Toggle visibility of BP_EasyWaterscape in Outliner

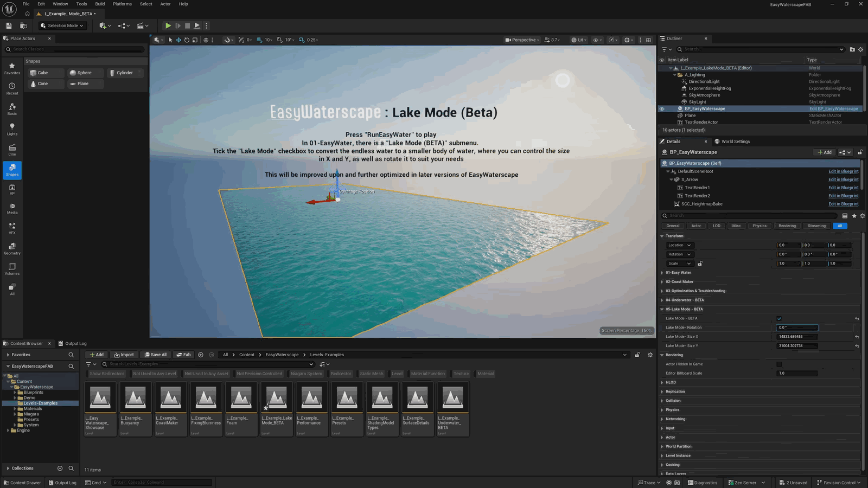[662, 109]
